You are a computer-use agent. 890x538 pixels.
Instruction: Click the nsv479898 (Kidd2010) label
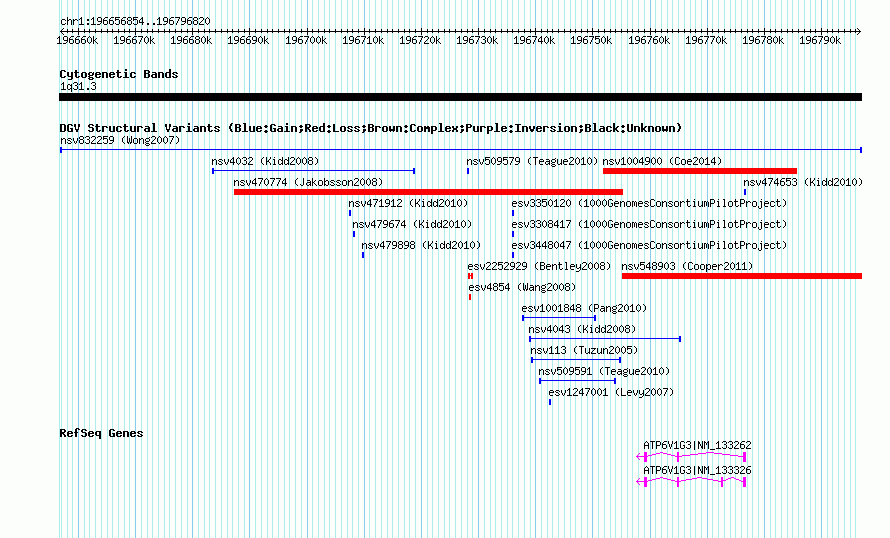click(421, 245)
